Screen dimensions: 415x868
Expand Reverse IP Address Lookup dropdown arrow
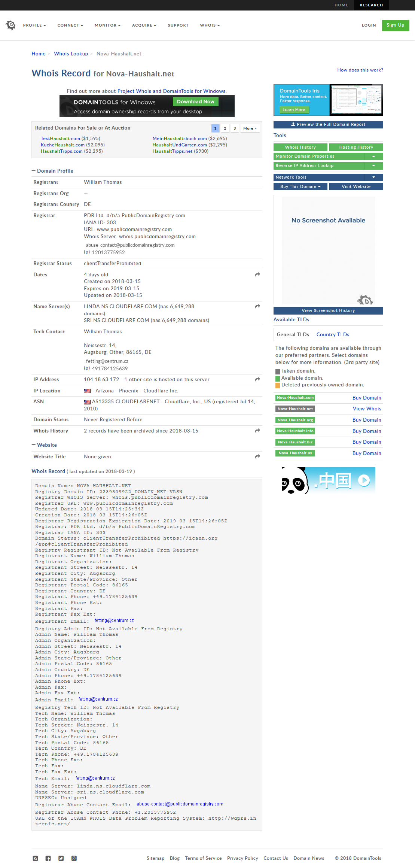click(x=373, y=166)
